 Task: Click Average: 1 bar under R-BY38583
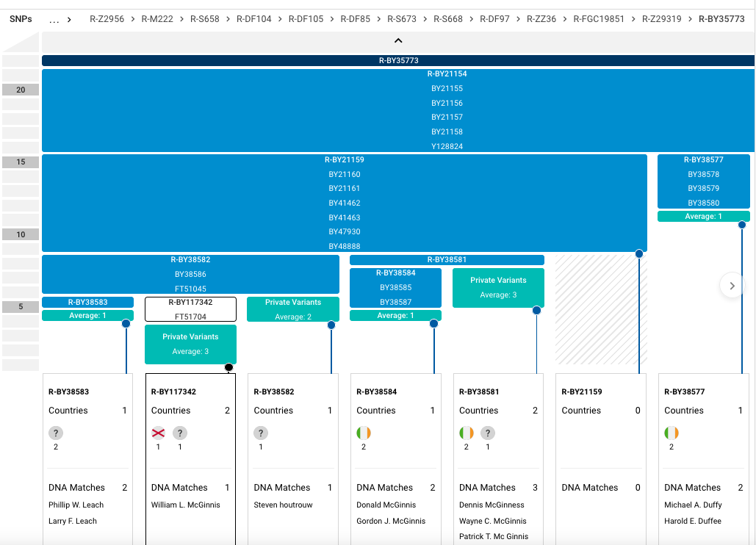point(87,316)
